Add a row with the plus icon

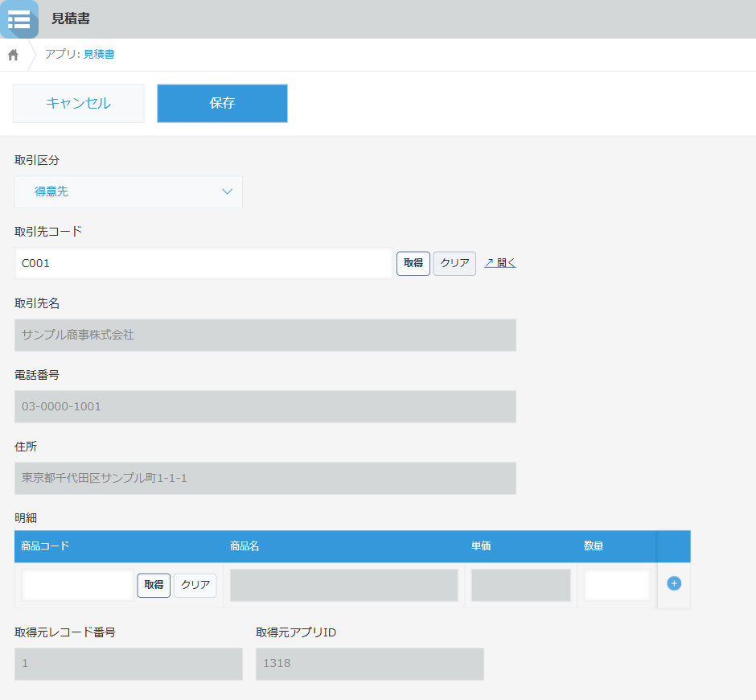click(673, 583)
